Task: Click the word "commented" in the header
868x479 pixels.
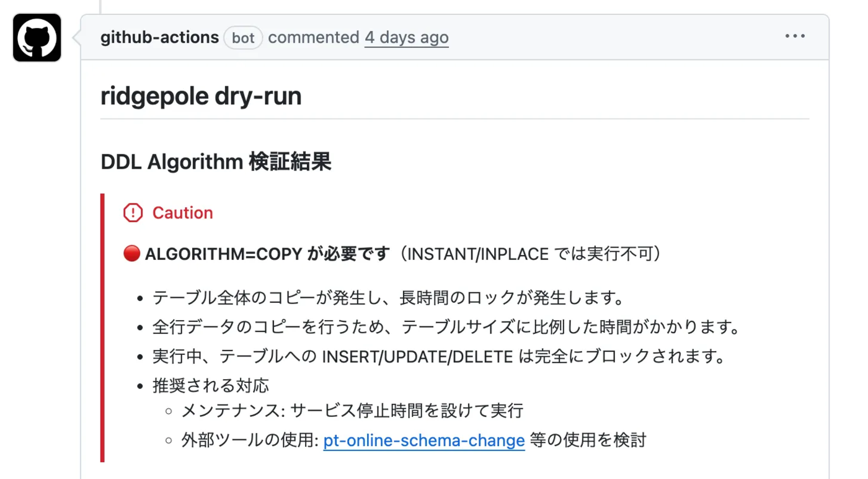Action: pos(313,38)
